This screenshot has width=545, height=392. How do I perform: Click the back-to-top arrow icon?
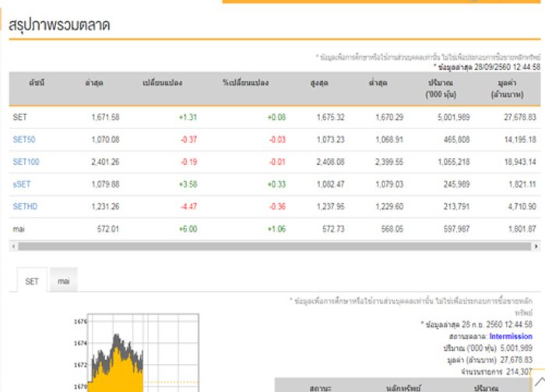pos(539,381)
